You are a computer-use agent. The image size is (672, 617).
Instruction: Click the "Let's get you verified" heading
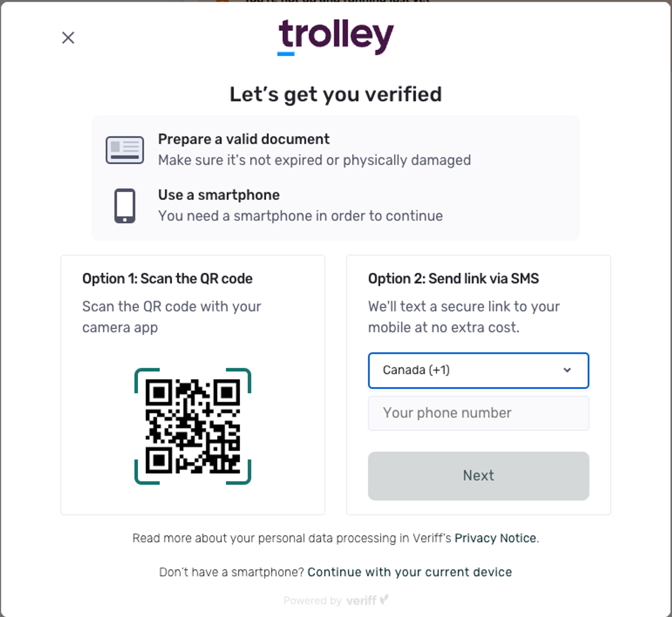click(x=336, y=94)
